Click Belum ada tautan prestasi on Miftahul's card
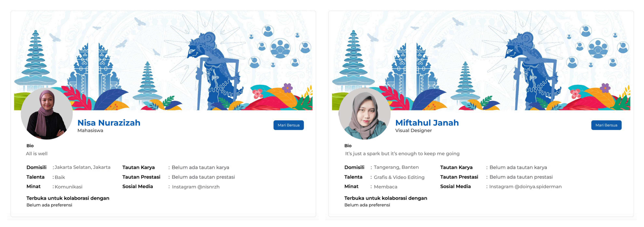644x227 pixels. [x=521, y=177]
